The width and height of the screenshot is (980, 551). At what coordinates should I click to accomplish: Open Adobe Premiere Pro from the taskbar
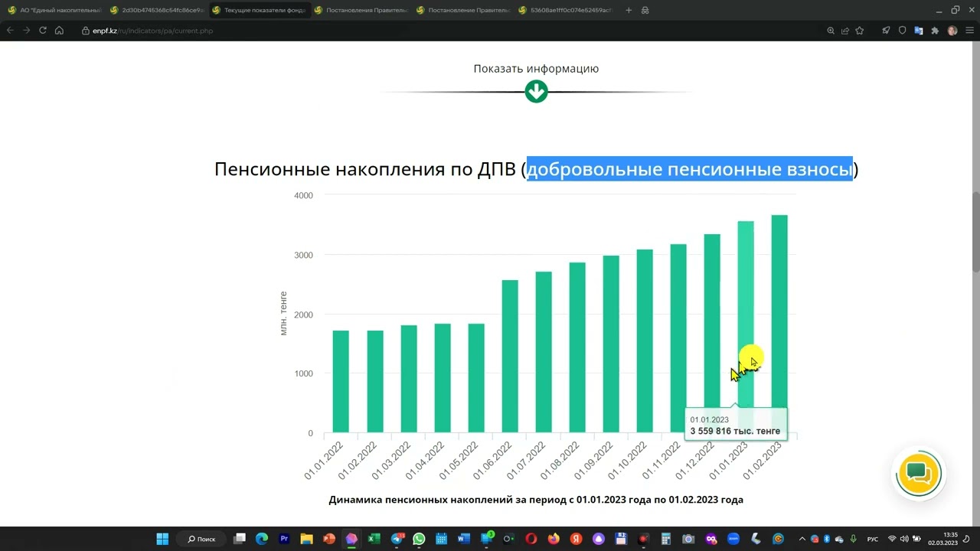click(x=284, y=539)
